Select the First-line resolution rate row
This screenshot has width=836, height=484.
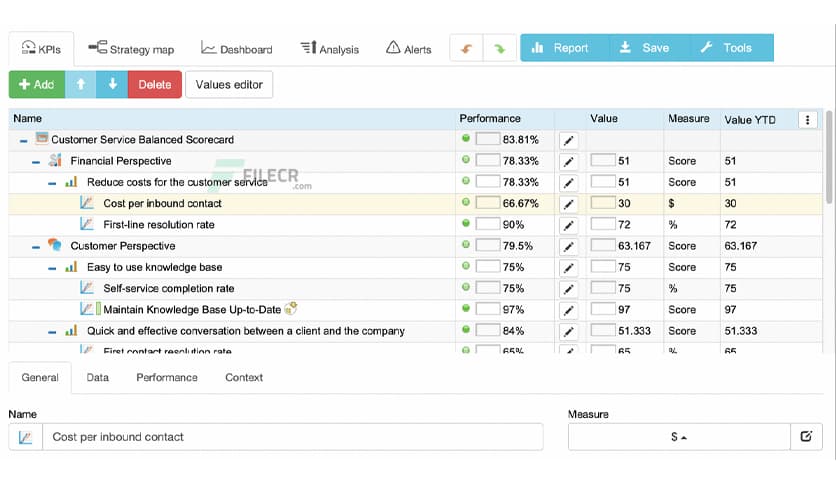click(x=415, y=225)
